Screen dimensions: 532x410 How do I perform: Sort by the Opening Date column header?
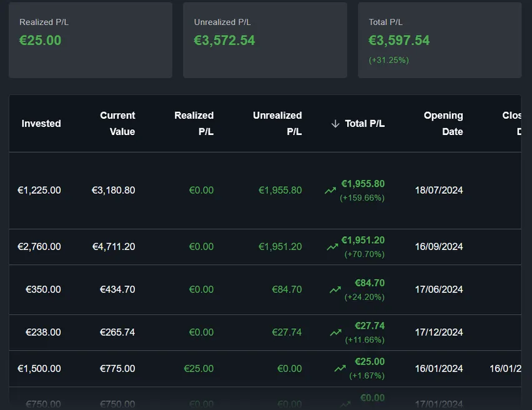443,123
